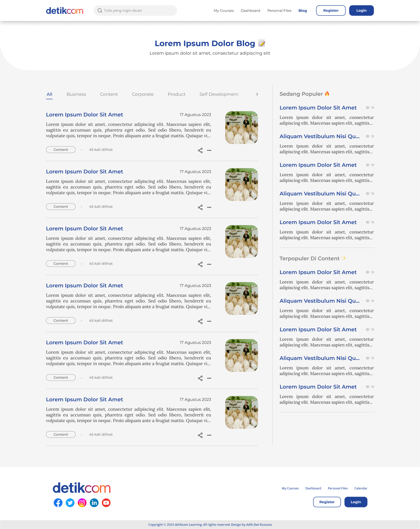The width and height of the screenshot is (420, 529).
Task: Expand category tabs with right chevron
Action: tap(257, 94)
